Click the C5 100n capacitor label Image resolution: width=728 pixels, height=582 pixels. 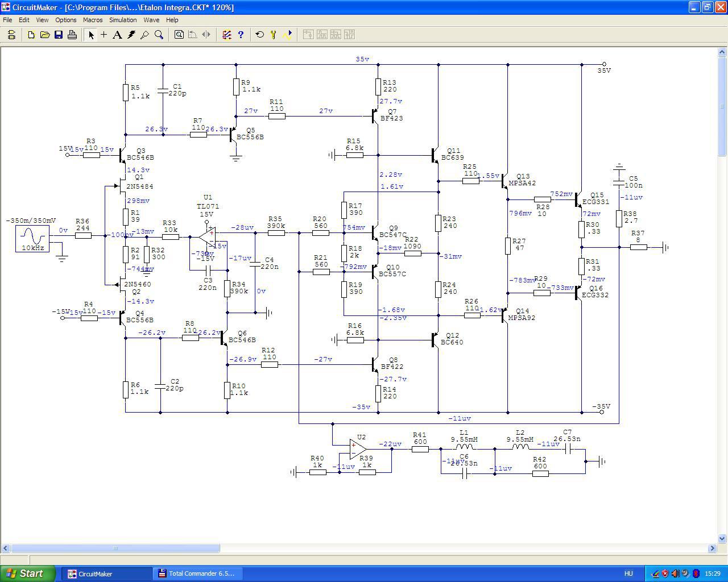pyautogui.click(x=634, y=182)
